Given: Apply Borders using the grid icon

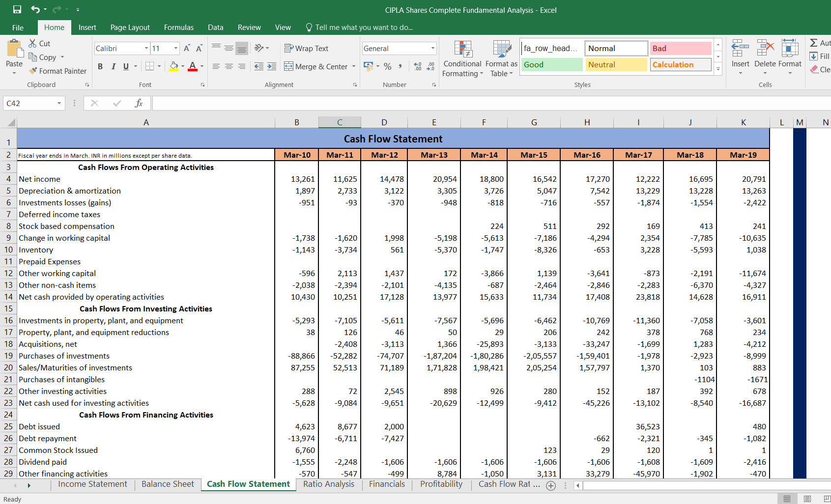Looking at the screenshot, I should (x=150, y=66).
